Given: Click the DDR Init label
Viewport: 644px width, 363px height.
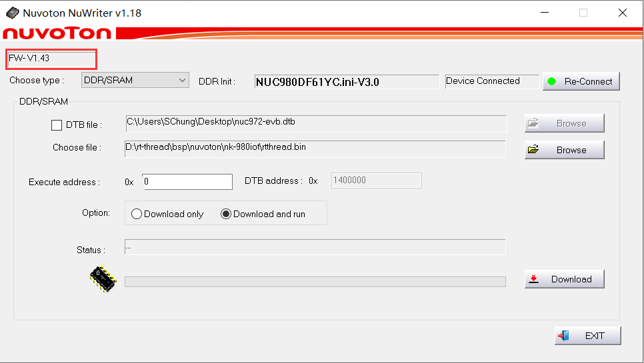Looking at the screenshot, I should click(217, 82).
